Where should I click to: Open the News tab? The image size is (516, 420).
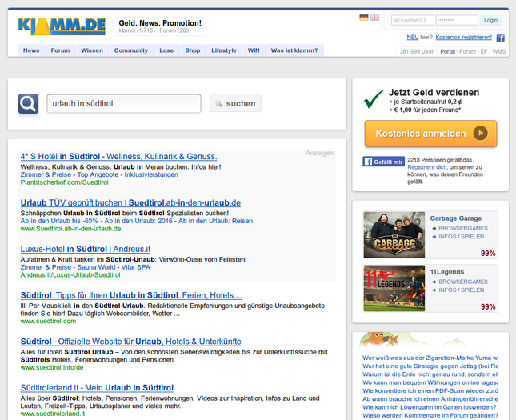pos(31,50)
